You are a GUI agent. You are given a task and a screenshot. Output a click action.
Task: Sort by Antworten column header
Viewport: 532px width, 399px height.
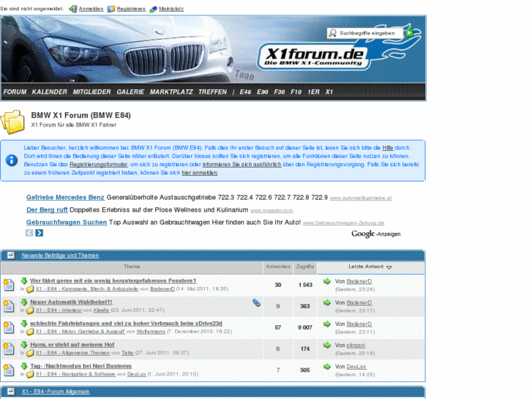tap(278, 266)
